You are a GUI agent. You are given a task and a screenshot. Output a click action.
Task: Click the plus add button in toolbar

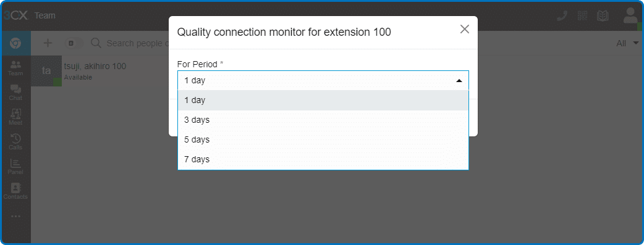tap(48, 43)
